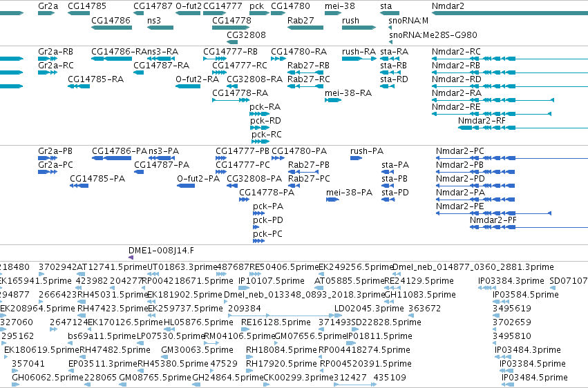The width and height of the screenshot is (588, 388).
Task: Select protein Nmdar2-PE
Action: pos(493,213)
